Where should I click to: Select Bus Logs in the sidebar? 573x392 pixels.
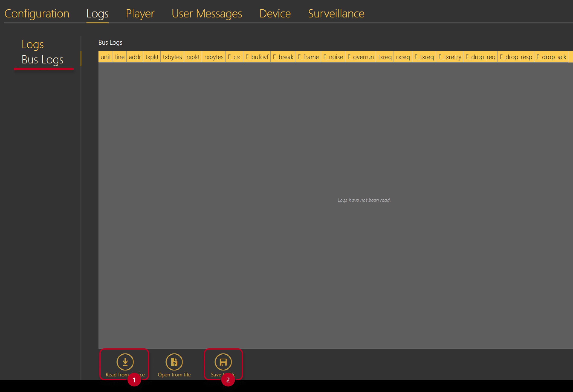click(x=42, y=60)
